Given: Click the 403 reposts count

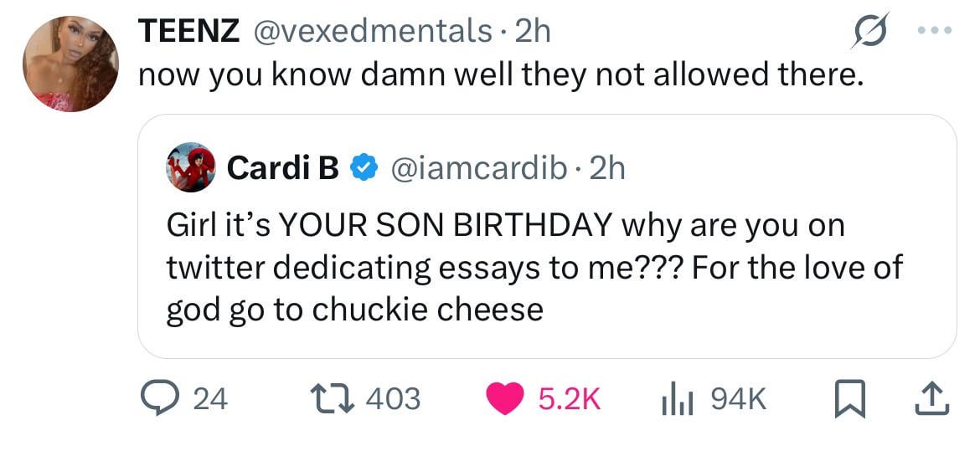Looking at the screenshot, I should click(x=392, y=398).
